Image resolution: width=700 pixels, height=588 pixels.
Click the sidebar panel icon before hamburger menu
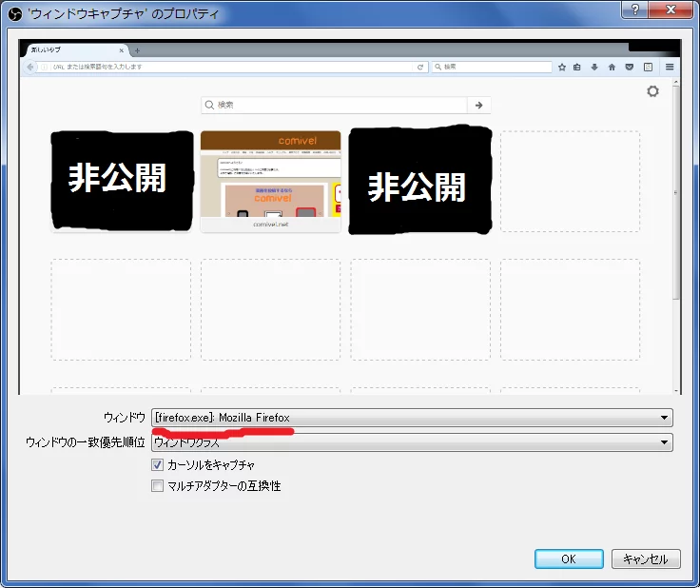click(x=649, y=67)
